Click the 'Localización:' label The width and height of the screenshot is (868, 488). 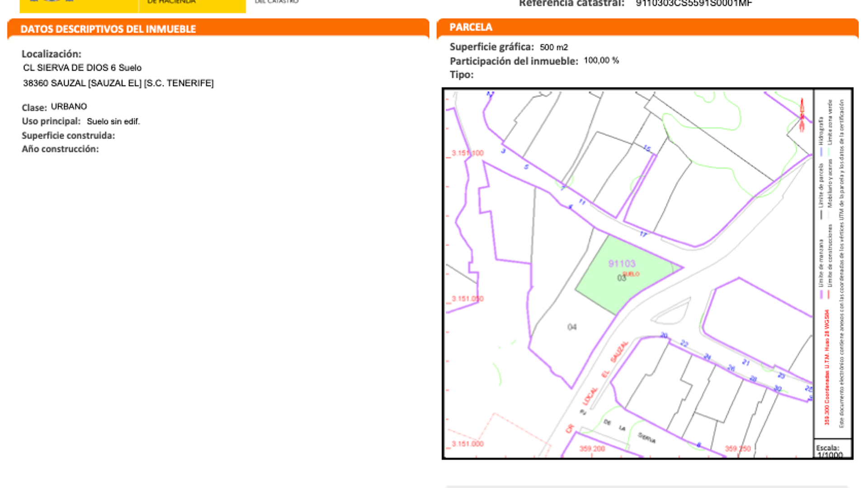[52, 54]
